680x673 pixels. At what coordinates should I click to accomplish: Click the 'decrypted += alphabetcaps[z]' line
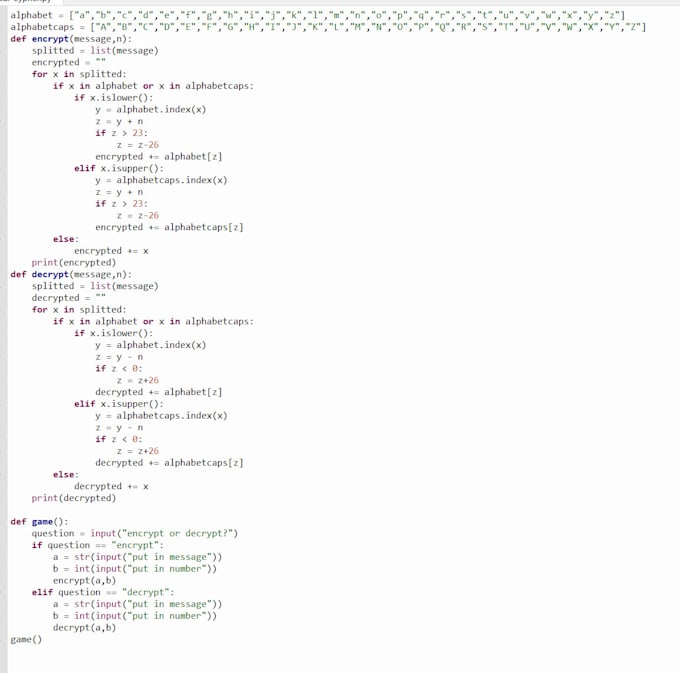click(x=169, y=463)
